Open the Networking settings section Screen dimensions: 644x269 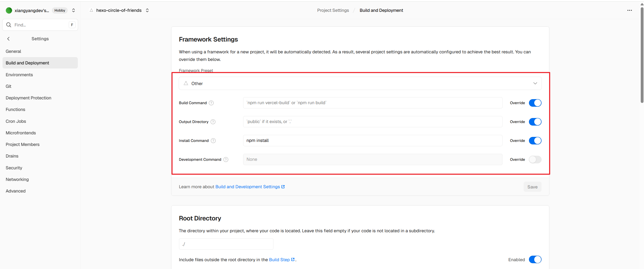[x=40, y=179]
